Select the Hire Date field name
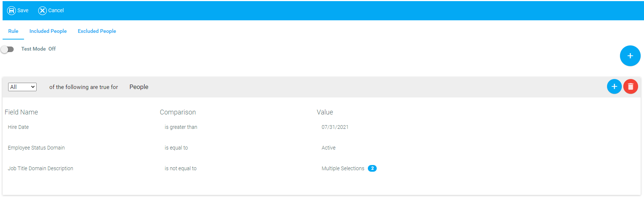 click(18, 127)
